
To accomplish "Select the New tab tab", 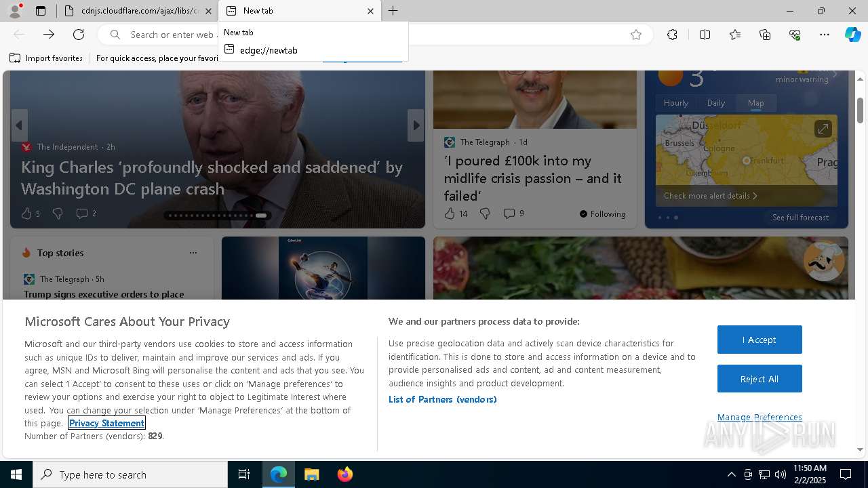I will tap(300, 11).
